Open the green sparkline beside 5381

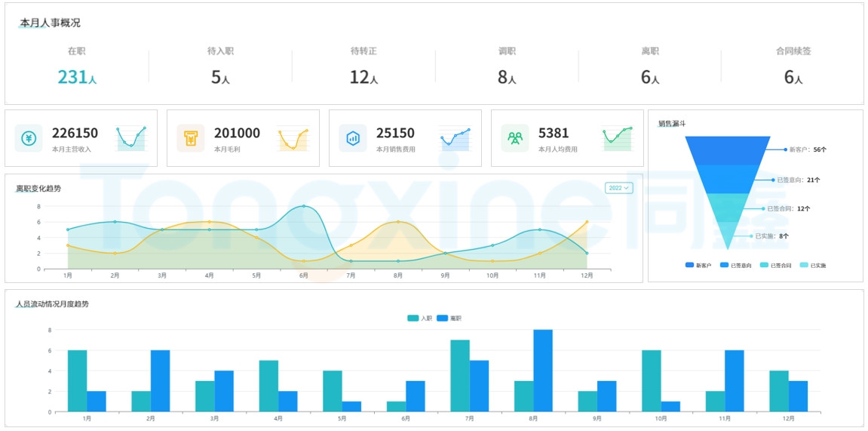617,138
